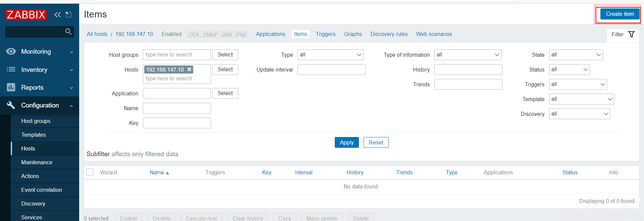Click the magnifier search icon in sidebar
The height and width of the screenshot is (221, 644).
(68, 32)
